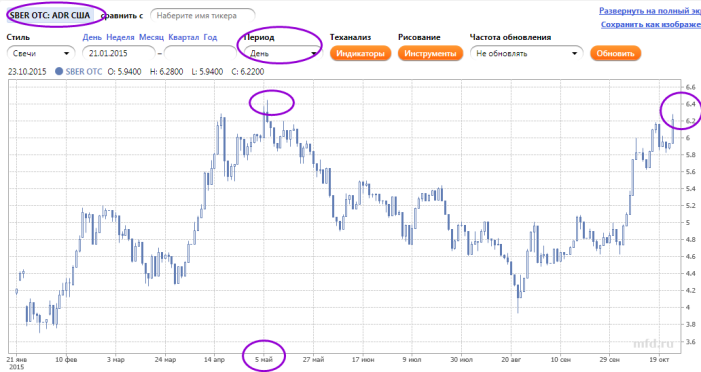
Task: Select the O: 5.9400 open value
Action: point(124,72)
